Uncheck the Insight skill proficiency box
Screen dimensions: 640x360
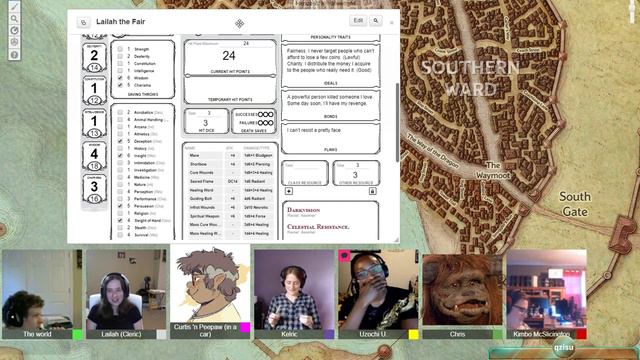coord(120,156)
